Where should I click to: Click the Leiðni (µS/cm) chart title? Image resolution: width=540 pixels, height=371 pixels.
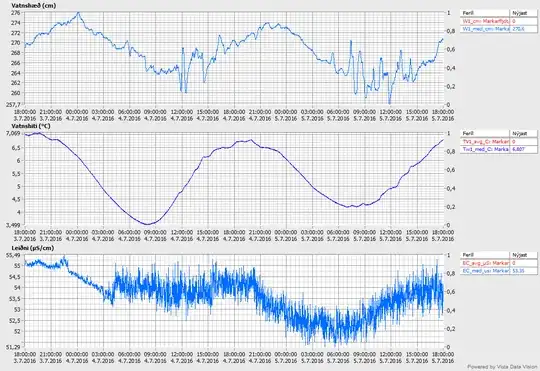(x=33, y=248)
